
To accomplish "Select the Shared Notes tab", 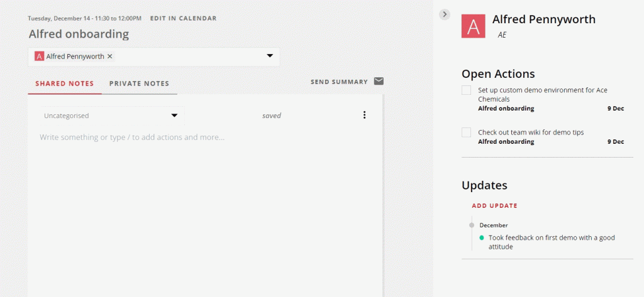I will [x=65, y=84].
